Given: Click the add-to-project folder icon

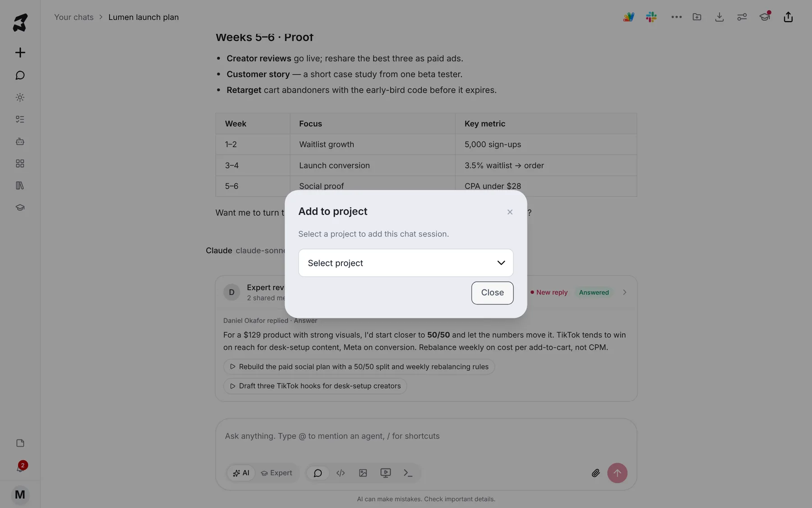Looking at the screenshot, I should [697, 17].
